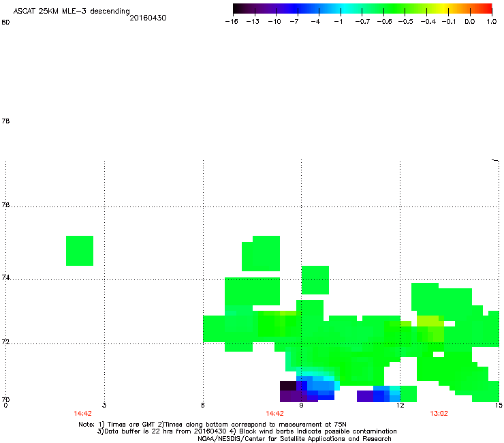Viewport: 504px width, 443px height.
Task: Click the '-0.6' label on the color scale
Action: pyautogui.click(x=384, y=22)
